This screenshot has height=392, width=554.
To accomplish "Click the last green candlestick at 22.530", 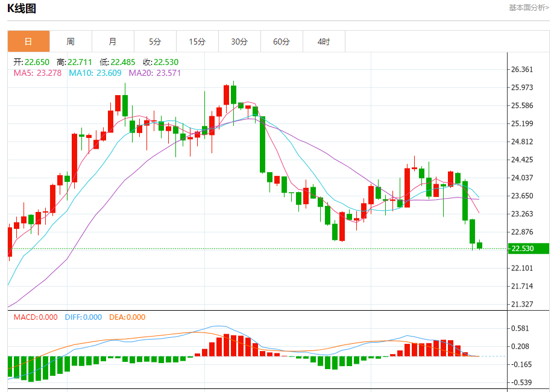I will (479, 245).
